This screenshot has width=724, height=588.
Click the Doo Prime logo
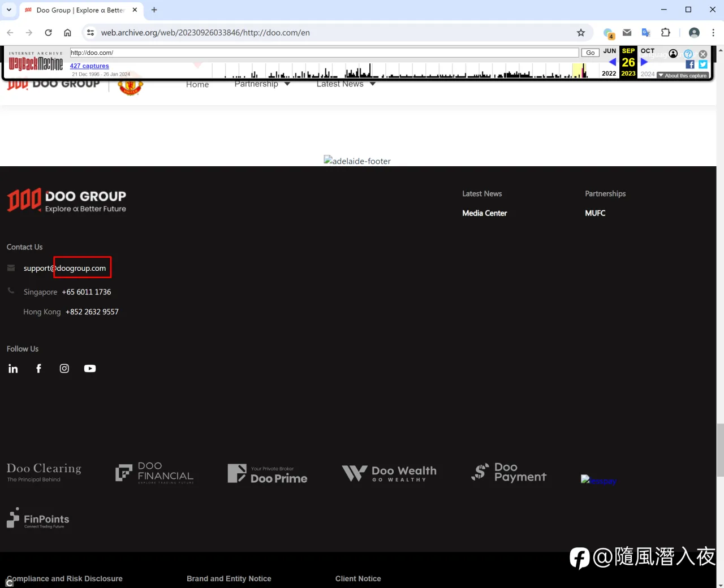point(268,474)
